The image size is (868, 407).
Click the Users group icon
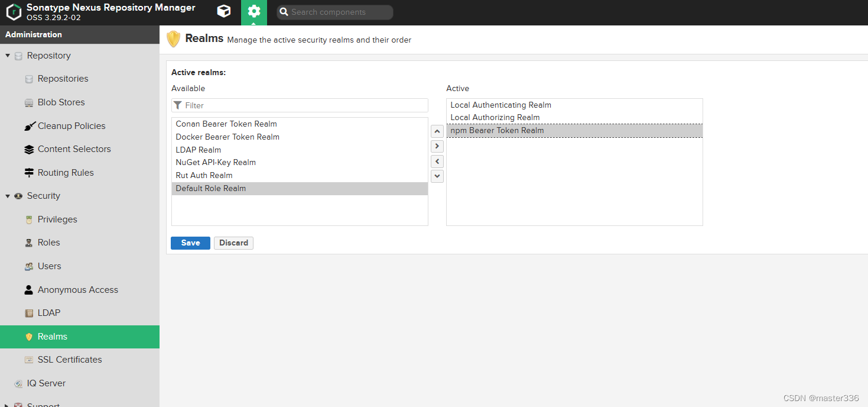click(29, 266)
